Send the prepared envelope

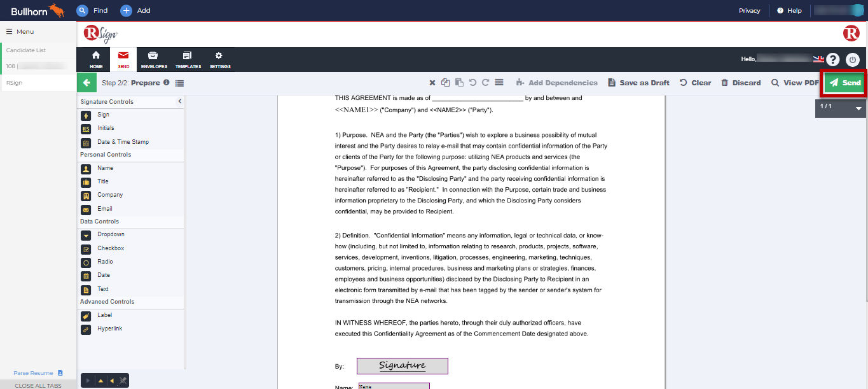point(844,82)
